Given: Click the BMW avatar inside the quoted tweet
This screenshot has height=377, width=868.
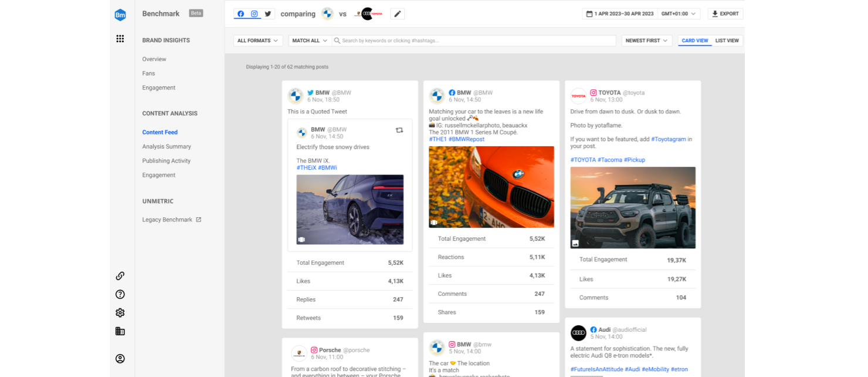Looking at the screenshot, I should 302,133.
